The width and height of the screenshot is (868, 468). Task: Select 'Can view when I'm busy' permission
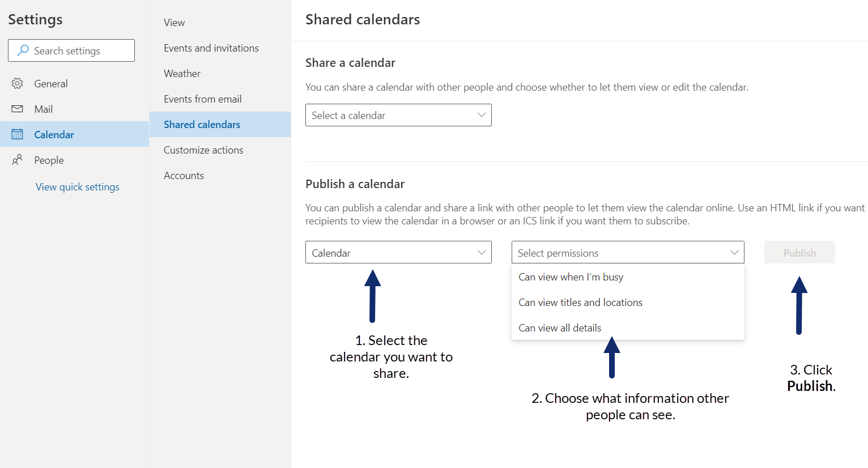coord(570,276)
